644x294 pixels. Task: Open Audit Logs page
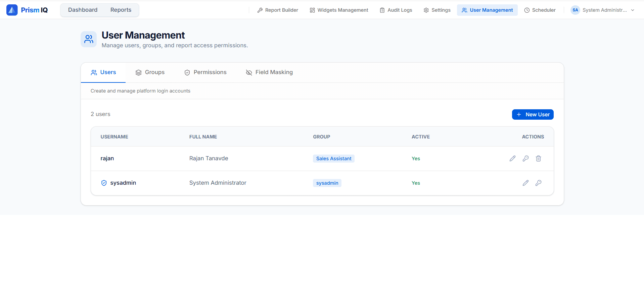coord(396,10)
